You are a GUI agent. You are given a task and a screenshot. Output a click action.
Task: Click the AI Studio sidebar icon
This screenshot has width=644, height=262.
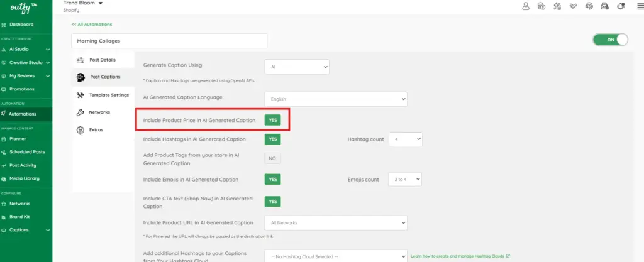click(x=4, y=50)
